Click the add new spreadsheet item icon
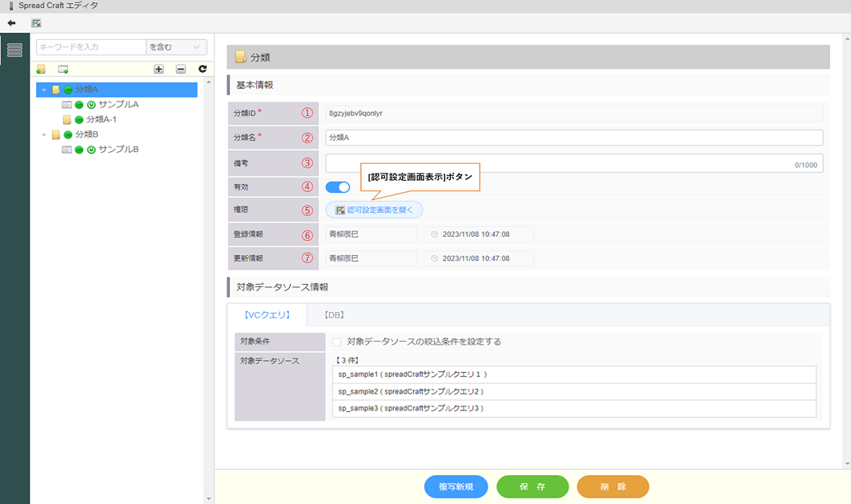This screenshot has width=851, height=504. (63, 70)
